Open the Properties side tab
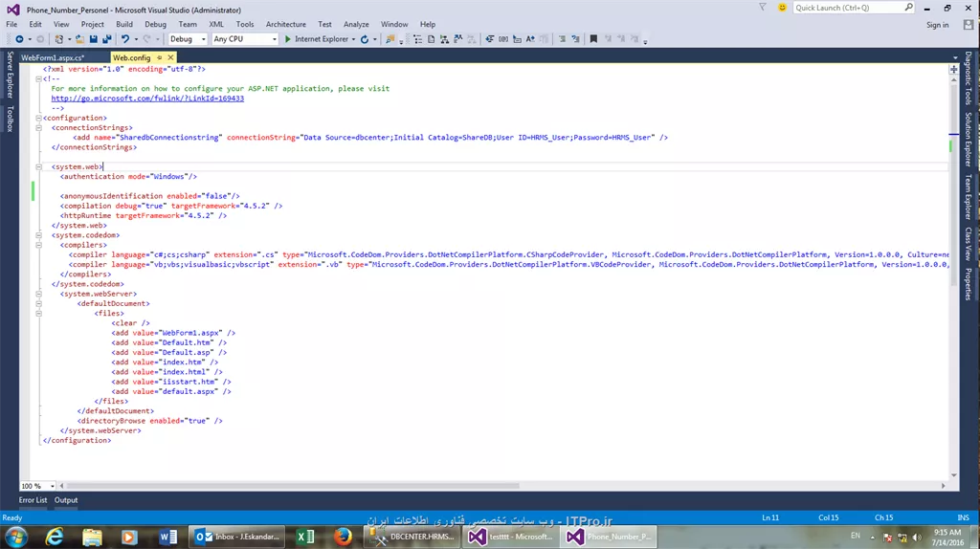This screenshot has height=549, width=980. (x=969, y=284)
